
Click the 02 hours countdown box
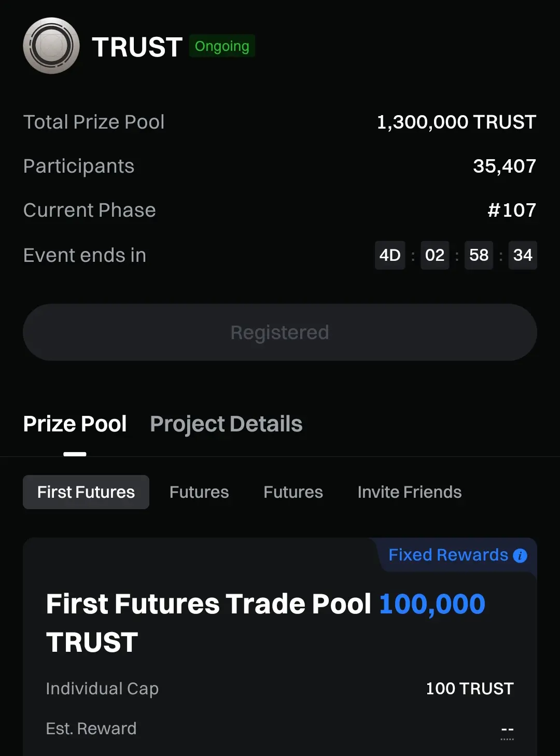[x=435, y=255]
